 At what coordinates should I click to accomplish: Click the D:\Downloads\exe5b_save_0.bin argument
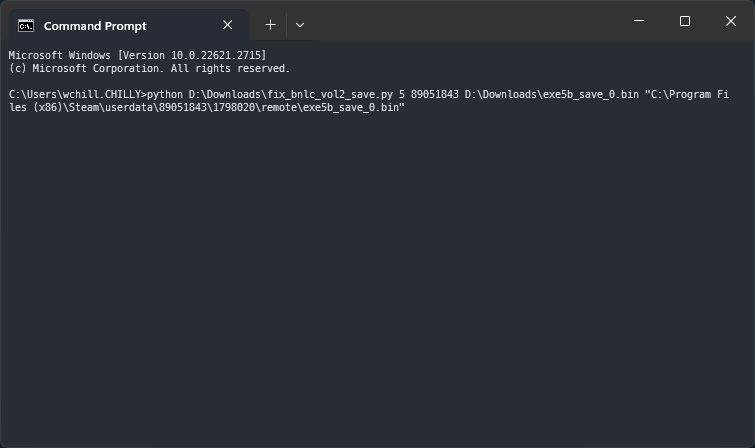pyautogui.click(x=551, y=94)
